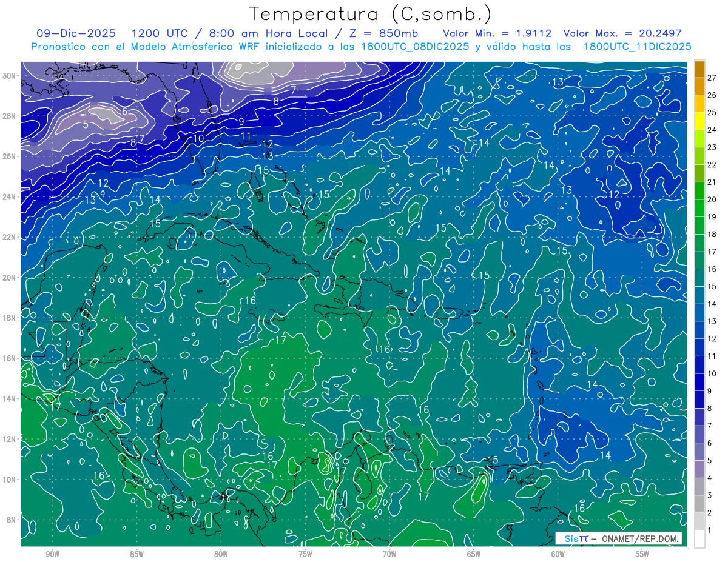Click the '60W' longitude axis label
The height and width of the screenshot is (562, 728).
(x=558, y=554)
